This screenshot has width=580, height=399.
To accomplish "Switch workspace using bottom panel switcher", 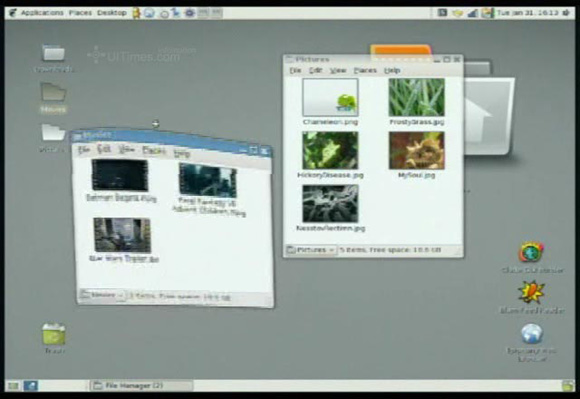I will tap(31, 386).
